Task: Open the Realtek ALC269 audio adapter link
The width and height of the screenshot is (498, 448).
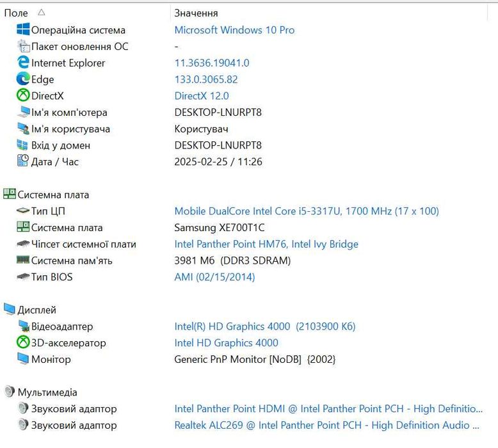Action: pyautogui.click(x=326, y=425)
